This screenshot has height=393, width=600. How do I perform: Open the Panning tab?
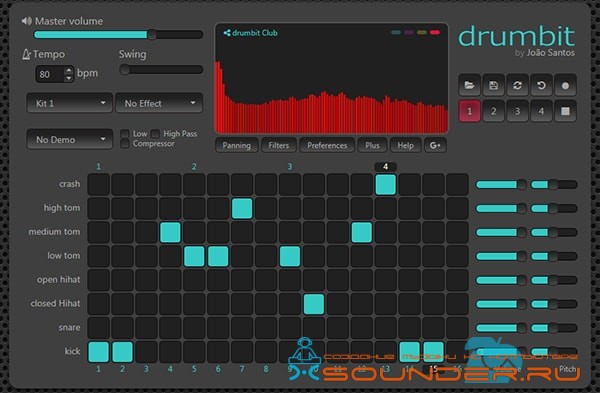pyautogui.click(x=236, y=145)
